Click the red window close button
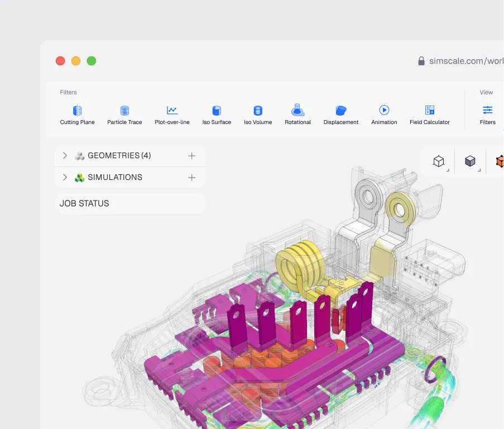The image size is (504, 429). (x=60, y=61)
